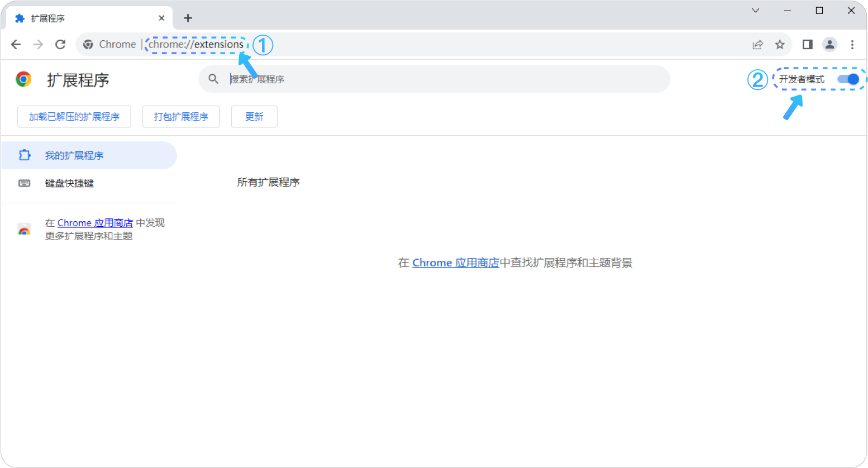
Task: Maximize the browser window
Action: [x=819, y=11]
